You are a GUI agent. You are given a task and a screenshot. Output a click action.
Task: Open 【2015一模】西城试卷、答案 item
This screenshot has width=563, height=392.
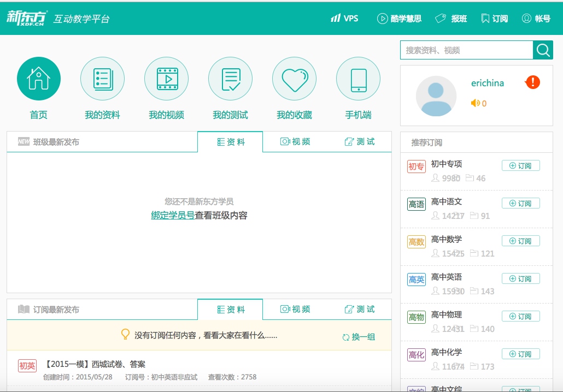[96, 364]
